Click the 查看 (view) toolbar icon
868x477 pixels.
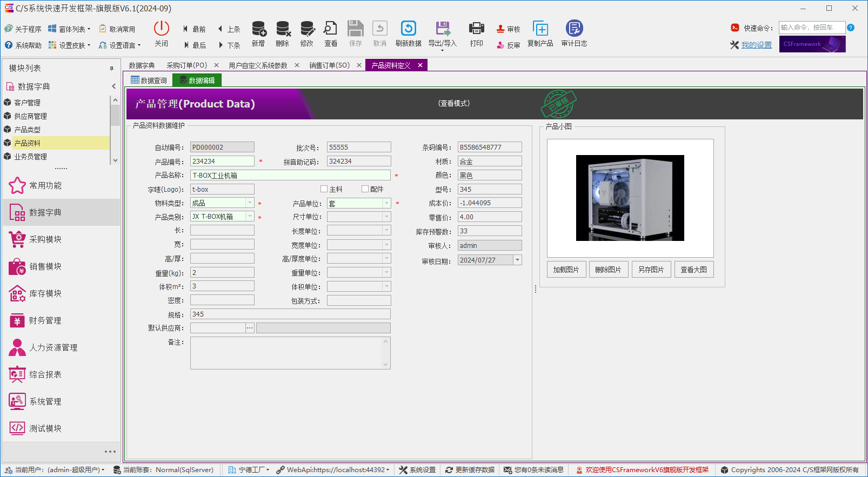[x=331, y=29]
